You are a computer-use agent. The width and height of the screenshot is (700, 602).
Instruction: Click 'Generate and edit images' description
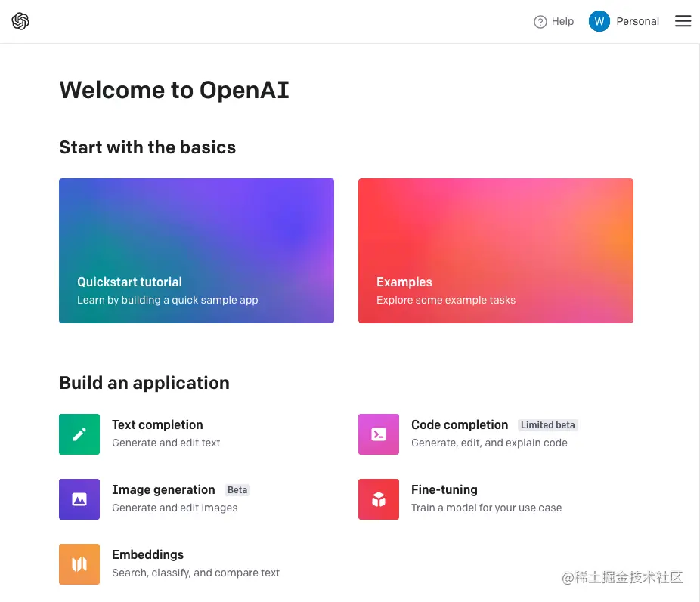click(175, 508)
